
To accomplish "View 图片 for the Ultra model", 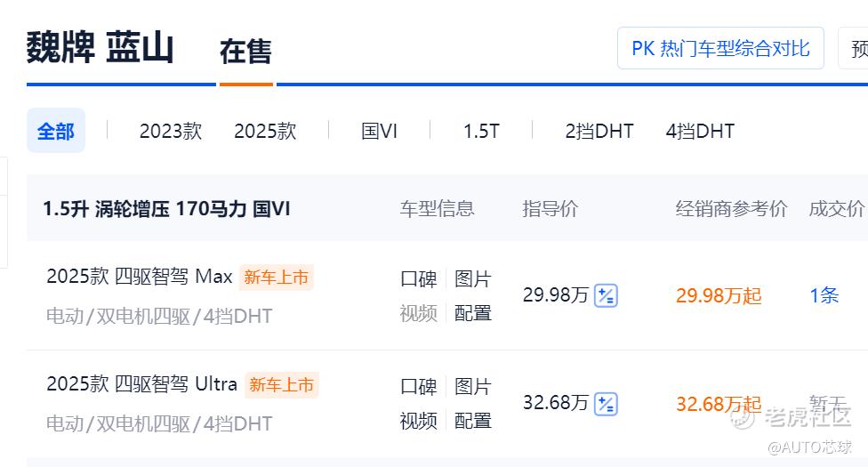I will coord(473,386).
